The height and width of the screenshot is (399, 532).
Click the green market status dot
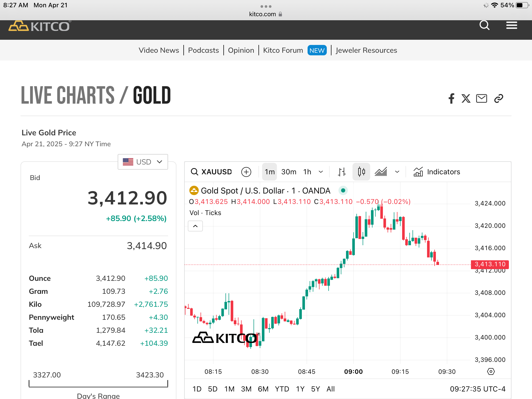pyautogui.click(x=343, y=190)
